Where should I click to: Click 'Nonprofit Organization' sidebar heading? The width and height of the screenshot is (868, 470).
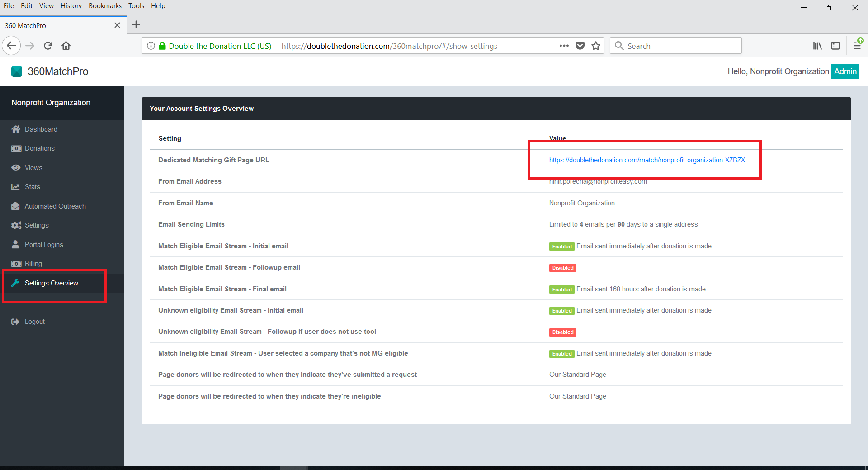pyautogui.click(x=51, y=103)
